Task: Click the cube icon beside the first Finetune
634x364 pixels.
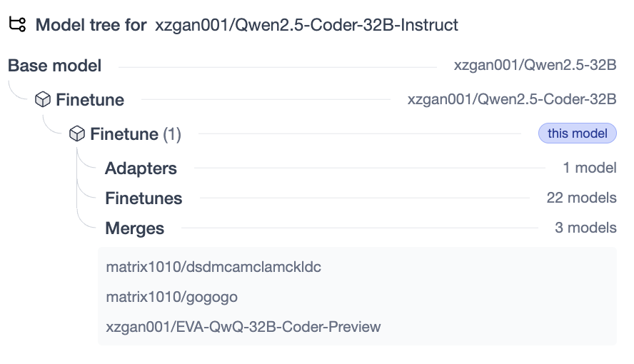Action: click(44, 99)
